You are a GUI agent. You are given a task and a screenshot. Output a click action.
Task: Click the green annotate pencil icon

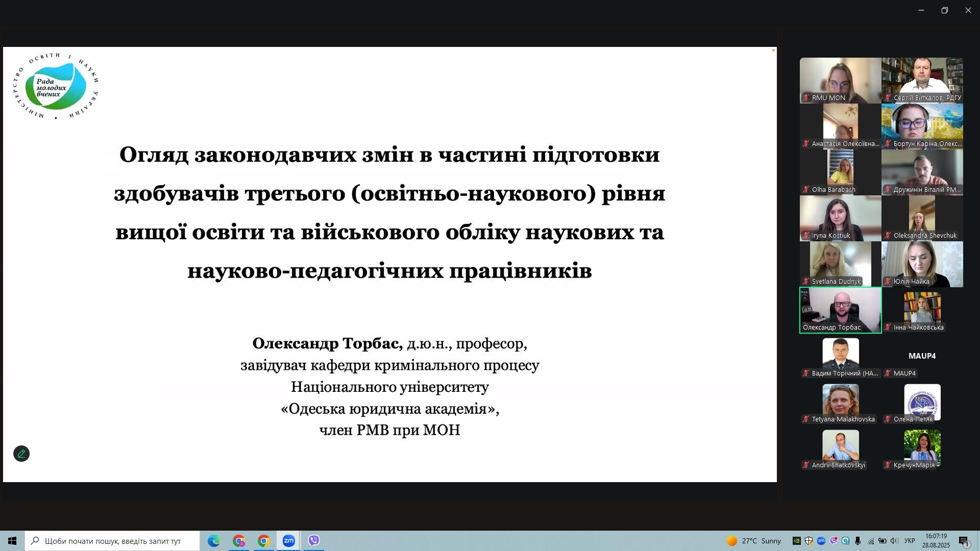coord(21,454)
